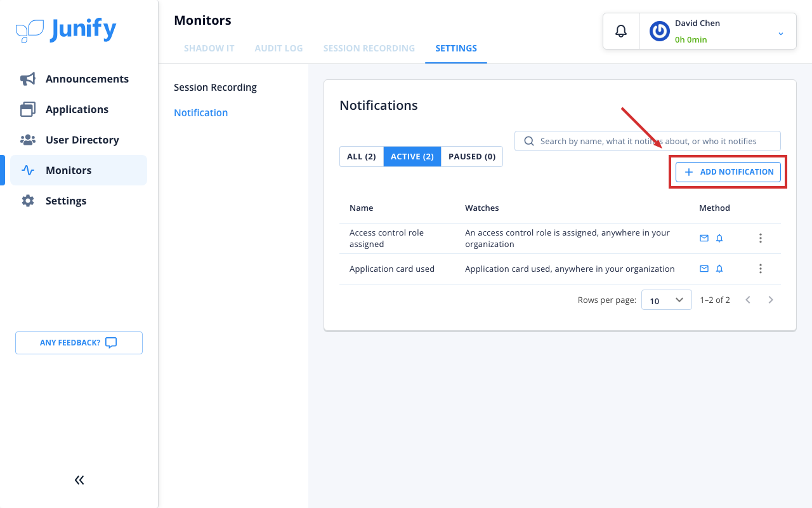Open Session Recording settings link

(216, 87)
